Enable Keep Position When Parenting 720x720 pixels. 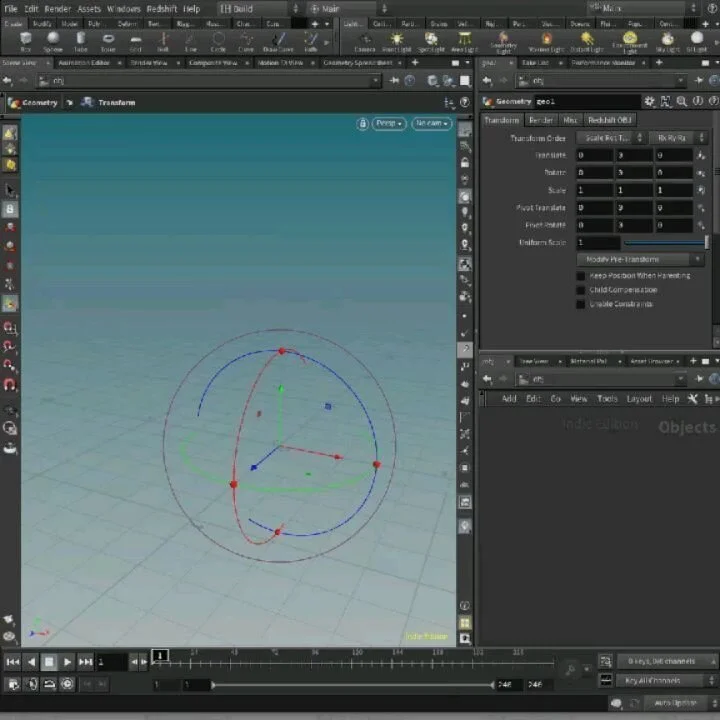coord(581,276)
